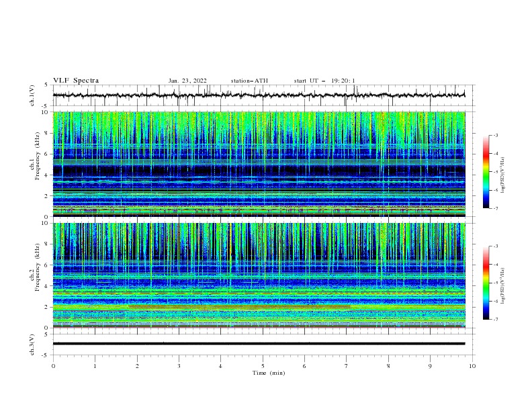The width and height of the screenshot is (532, 411).
Task: Click the "ch.1(V)" axis label
Action: [x=32, y=95]
